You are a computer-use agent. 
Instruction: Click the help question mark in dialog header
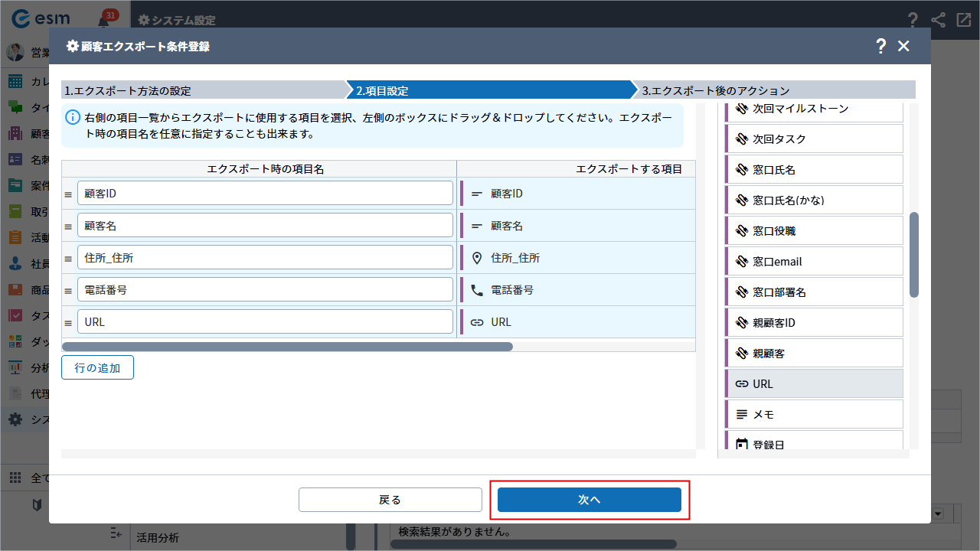(880, 46)
